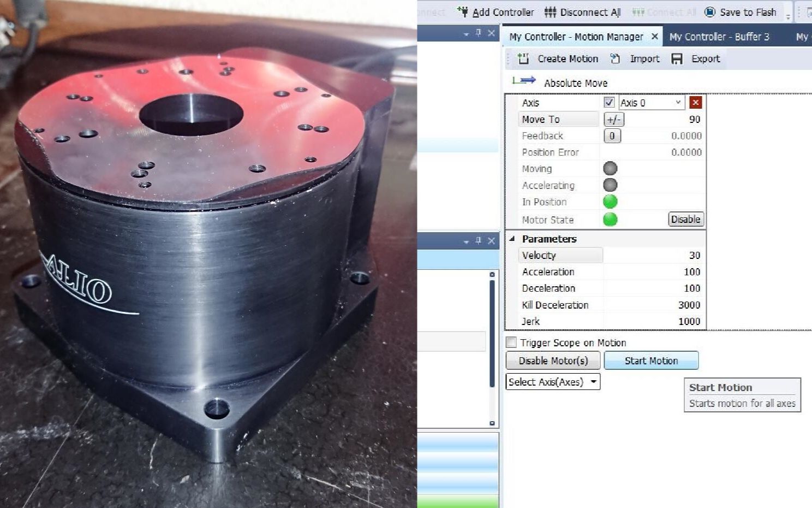The width and height of the screenshot is (812, 508).
Task: Click the Accelerating gray indicator
Action: tap(610, 185)
